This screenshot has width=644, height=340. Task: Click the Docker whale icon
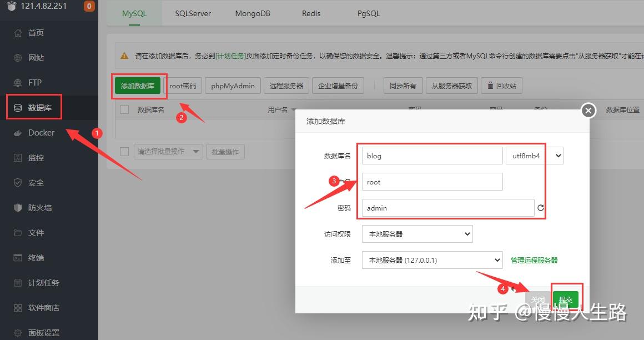(18, 133)
